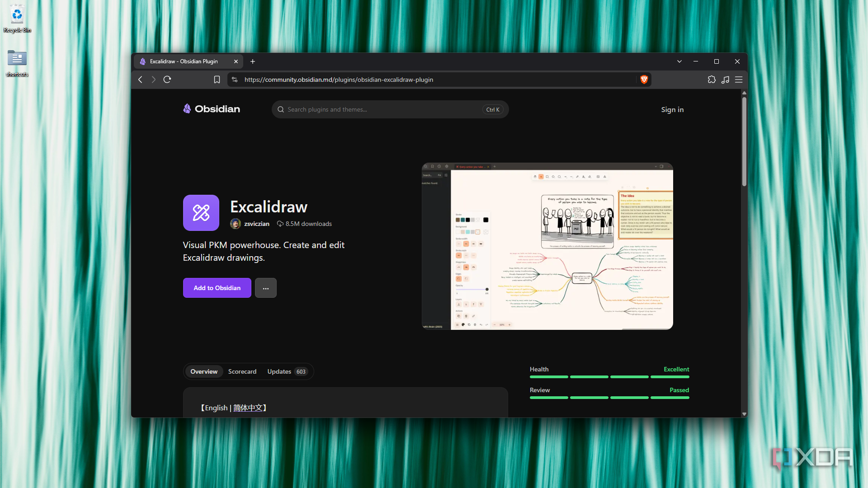Click the 8.5M downloads text
Screen dimensions: 868x488
pyautogui.click(x=309, y=224)
